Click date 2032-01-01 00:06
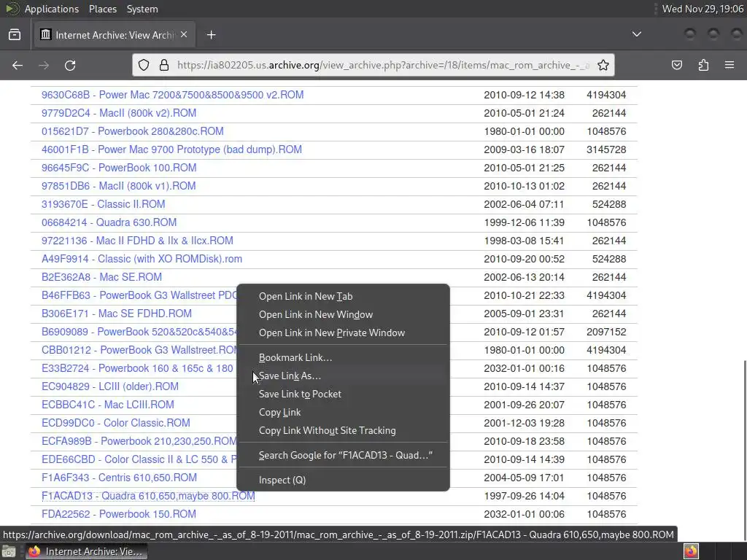Image resolution: width=747 pixels, height=560 pixels. coord(524,514)
